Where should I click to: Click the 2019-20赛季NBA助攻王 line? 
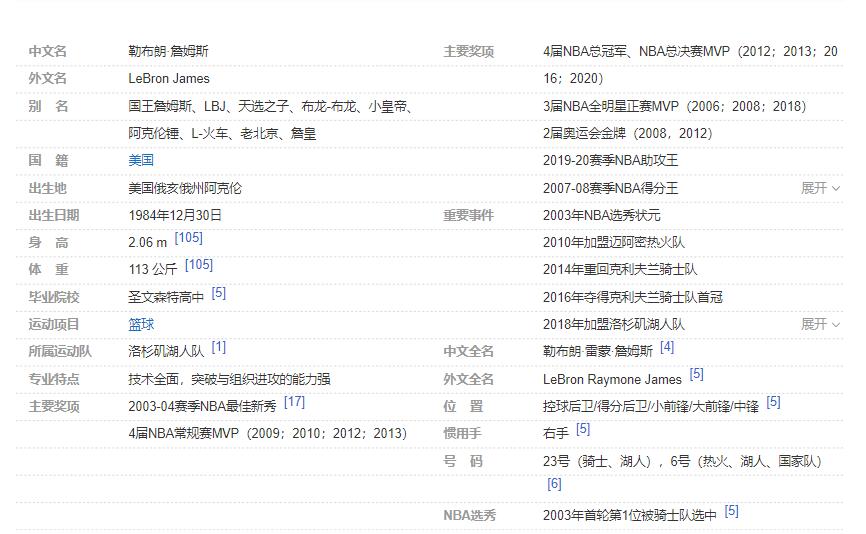tap(610, 161)
